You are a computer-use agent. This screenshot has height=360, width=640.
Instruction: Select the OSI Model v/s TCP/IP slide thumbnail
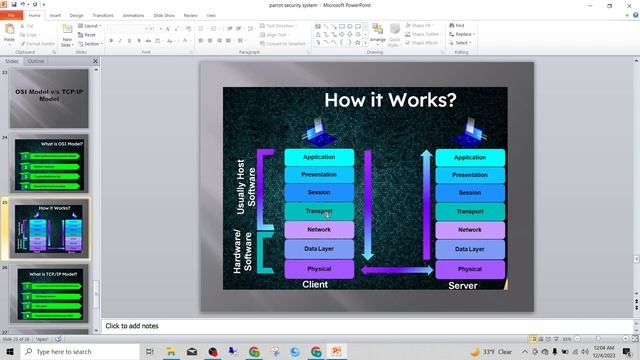tap(49, 98)
